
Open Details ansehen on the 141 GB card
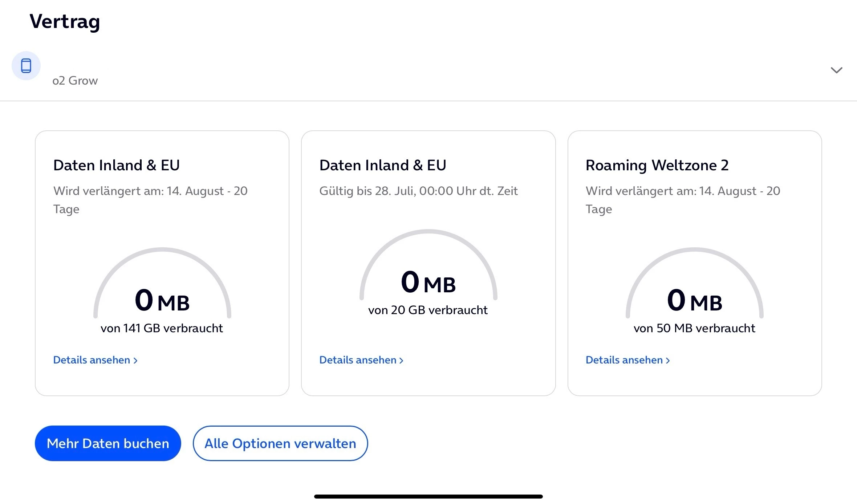[x=95, y=360]
